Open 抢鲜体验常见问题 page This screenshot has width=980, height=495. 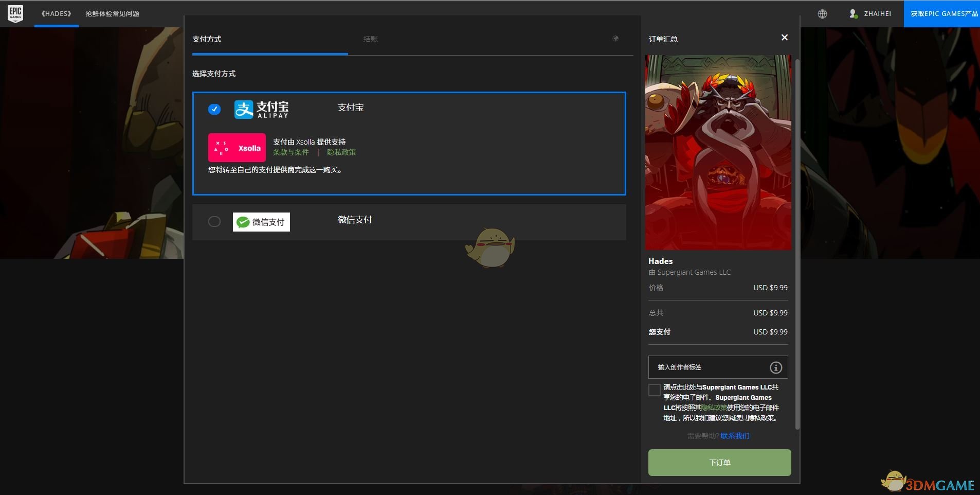112,13
